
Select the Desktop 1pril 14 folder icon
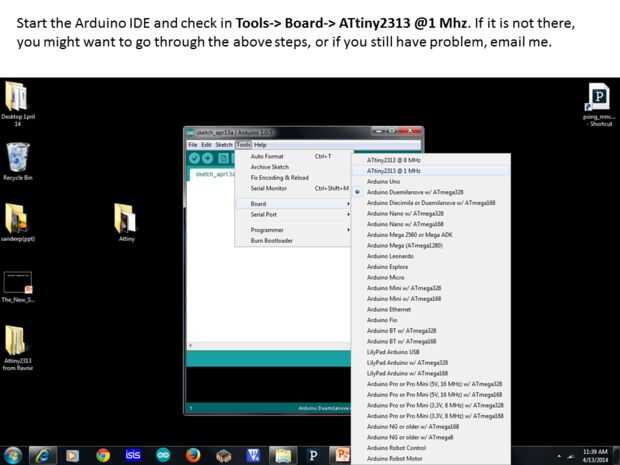pyautogui.click(x=18, y=104)
